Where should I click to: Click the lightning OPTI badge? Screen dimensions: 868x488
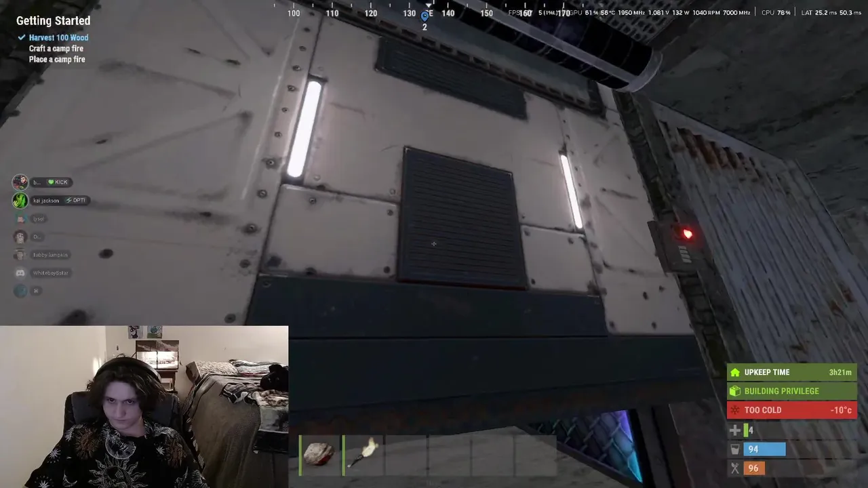(x=76, y=201)
